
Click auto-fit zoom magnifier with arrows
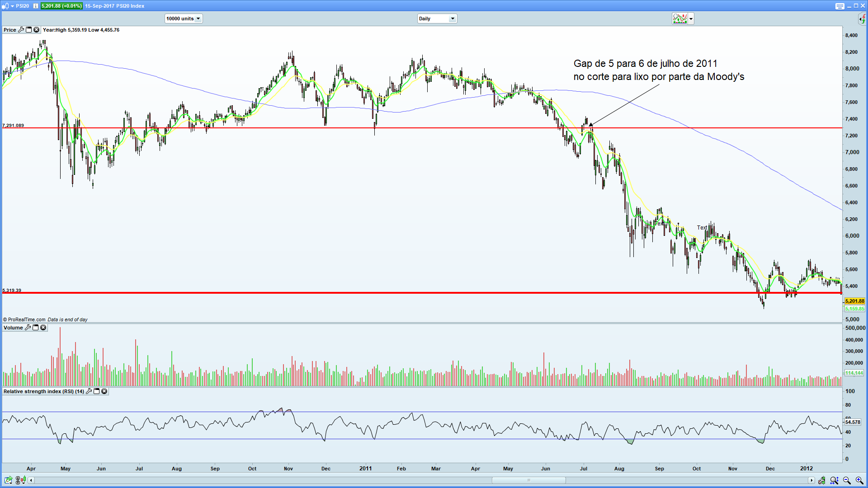pos(834,480)
